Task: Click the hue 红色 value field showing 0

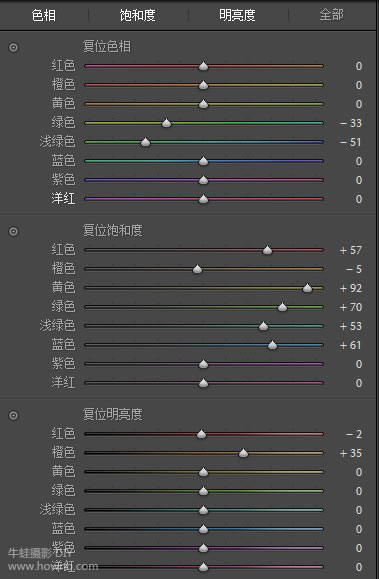Action: point(359,66)
